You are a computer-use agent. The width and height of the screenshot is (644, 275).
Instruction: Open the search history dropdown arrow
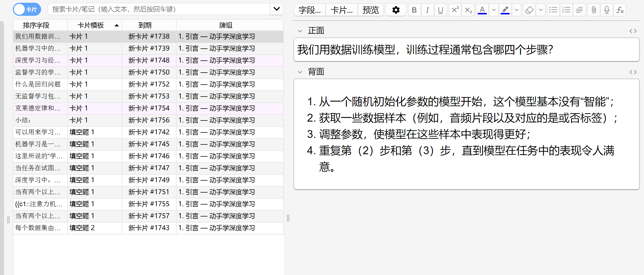click(276, 9)
